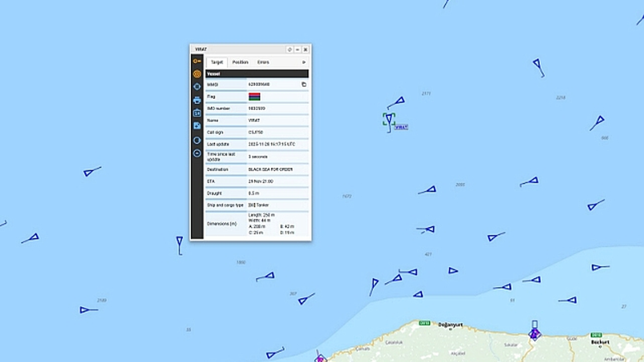Screen dimensions: 644x362
Task: Minimize the VIRAT info panel
Action: tap(297, 49)
